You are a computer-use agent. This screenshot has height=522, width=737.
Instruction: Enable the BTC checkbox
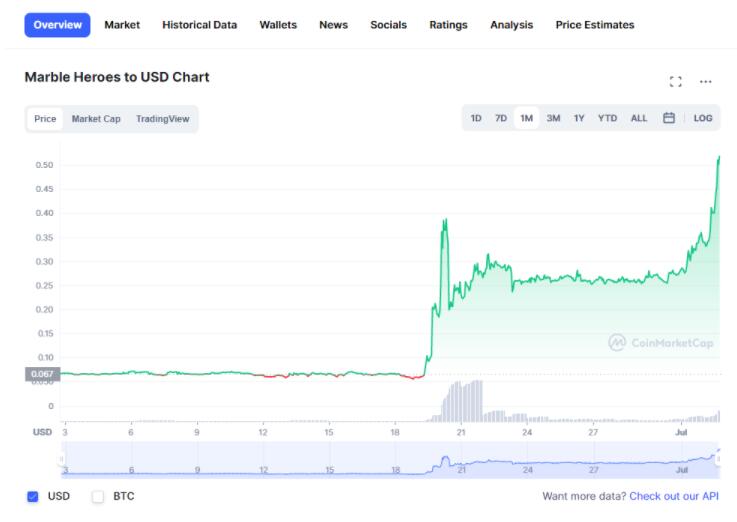(x=98, y=496)
